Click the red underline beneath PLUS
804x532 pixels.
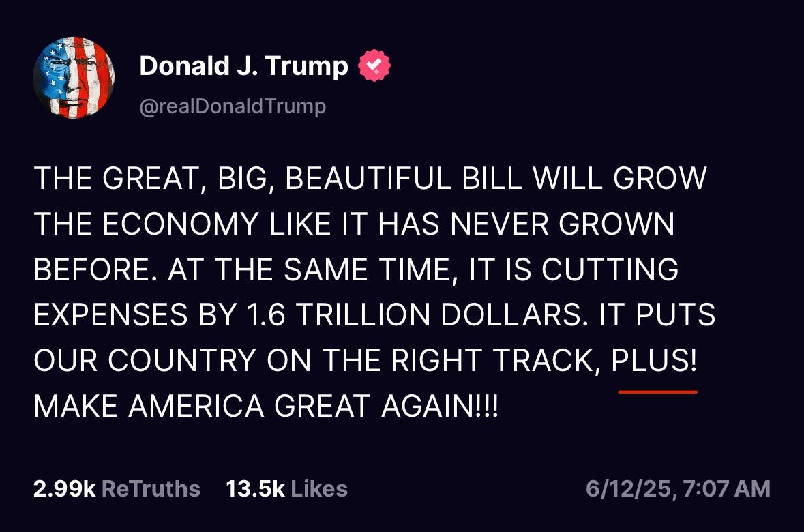click(657, 392)
